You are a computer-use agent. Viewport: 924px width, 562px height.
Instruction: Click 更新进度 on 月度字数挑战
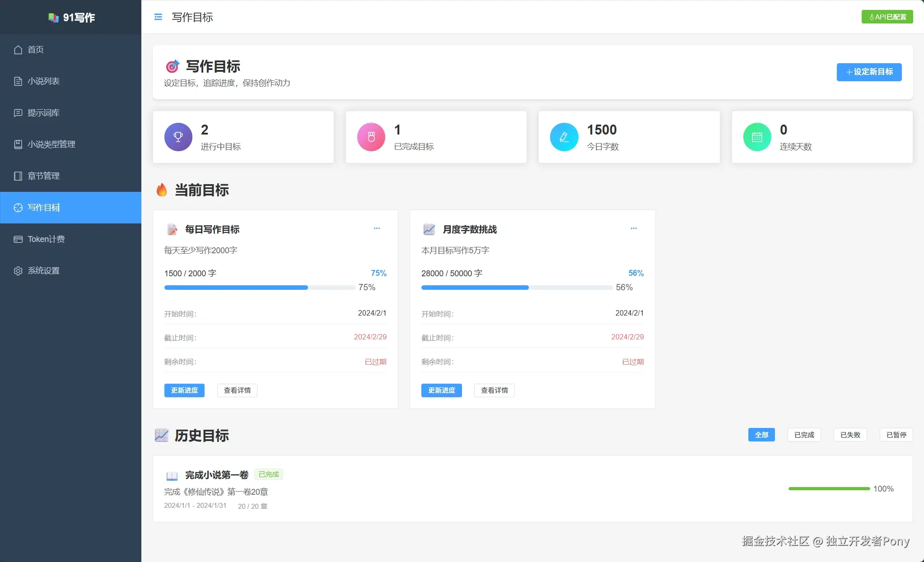(x=441, y=390)
